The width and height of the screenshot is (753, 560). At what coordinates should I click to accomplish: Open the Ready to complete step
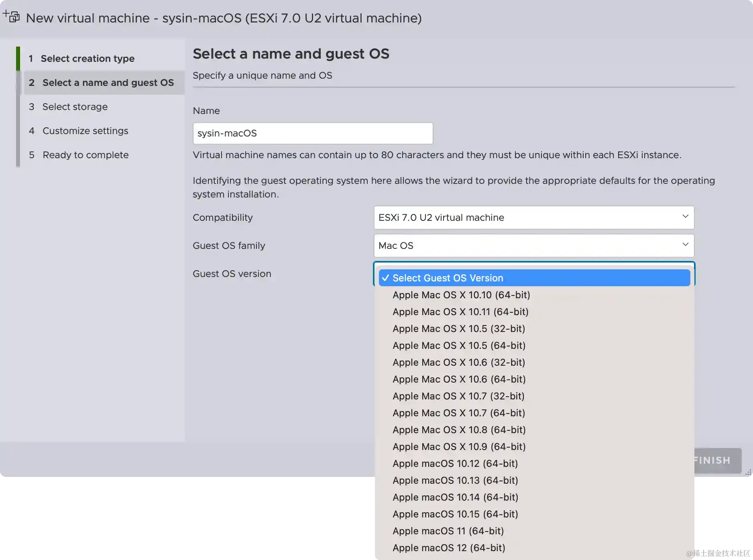click(85, 155)
